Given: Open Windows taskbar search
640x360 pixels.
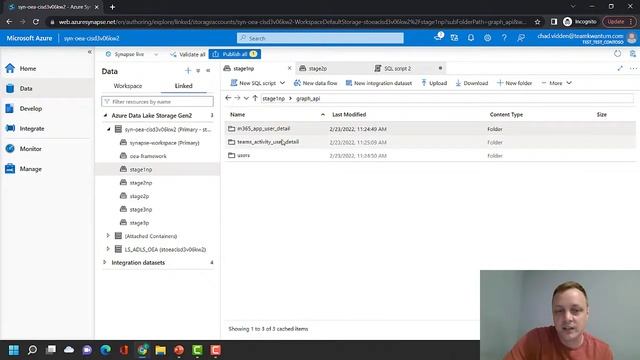Looking at the screenshot, I should point(32,350).
